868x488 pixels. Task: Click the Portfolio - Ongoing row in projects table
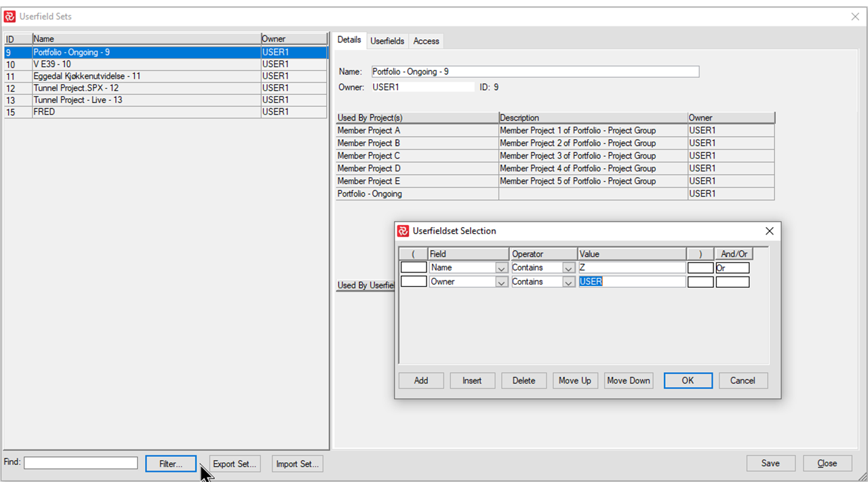tap(417, 194)
